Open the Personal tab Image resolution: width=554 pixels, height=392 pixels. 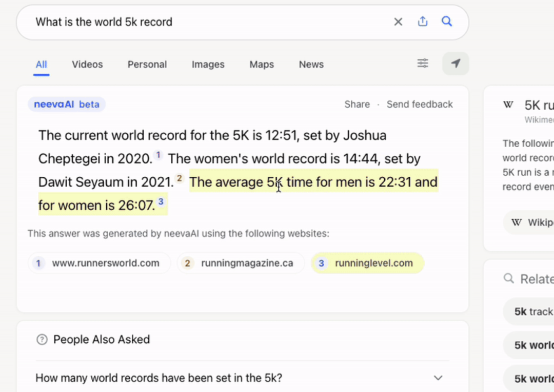click(147, 65)
